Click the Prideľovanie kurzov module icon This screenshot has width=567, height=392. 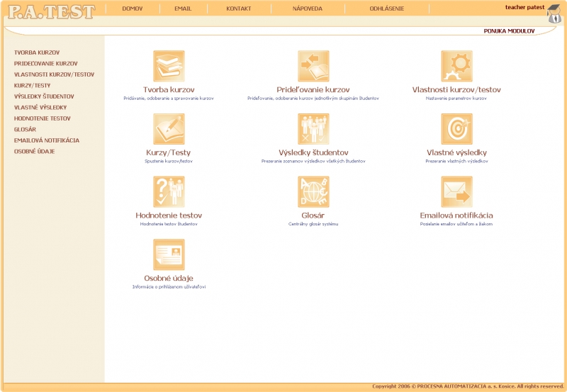click(313, 66)
